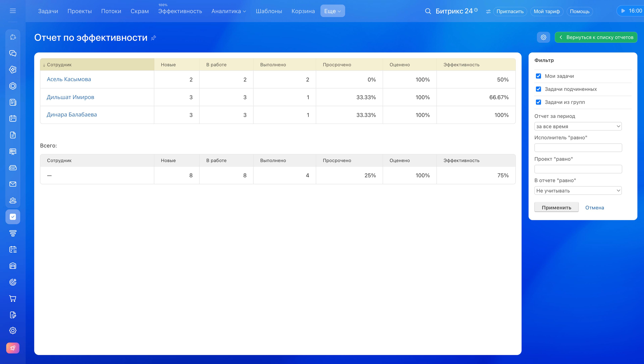
Task: Click the Проект "равно" input field
Action: pos(578,169)
